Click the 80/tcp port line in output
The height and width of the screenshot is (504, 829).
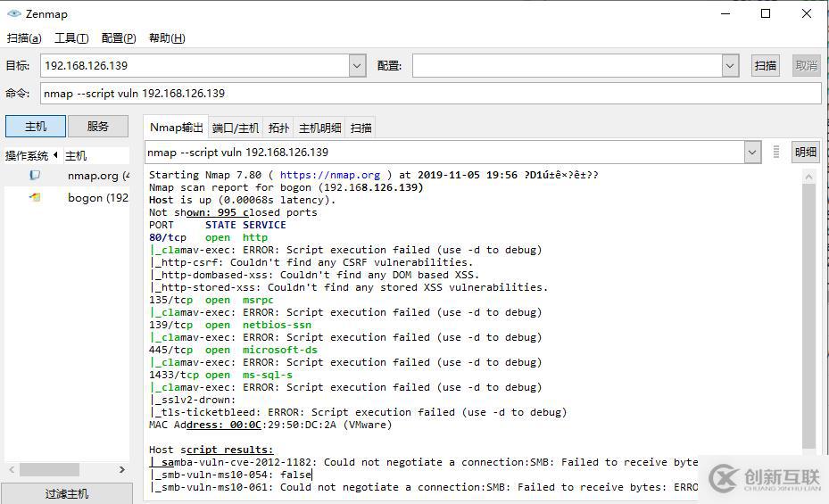(208, 237)
